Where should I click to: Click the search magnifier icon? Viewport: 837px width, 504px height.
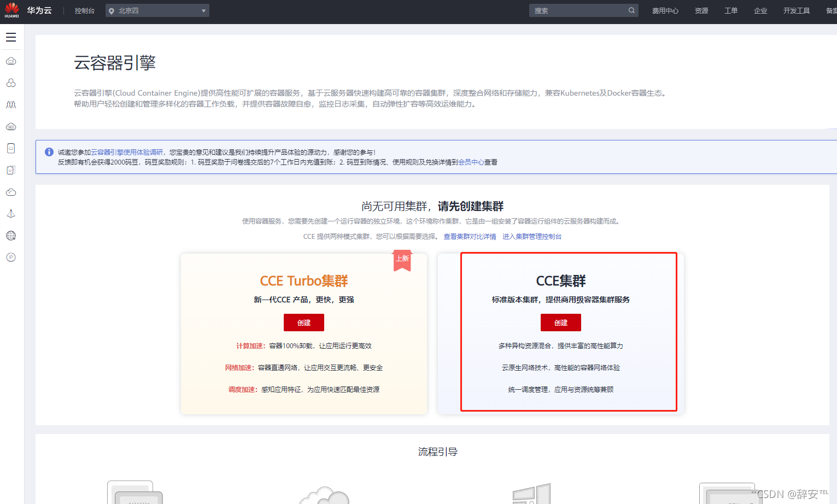point(631,10)
